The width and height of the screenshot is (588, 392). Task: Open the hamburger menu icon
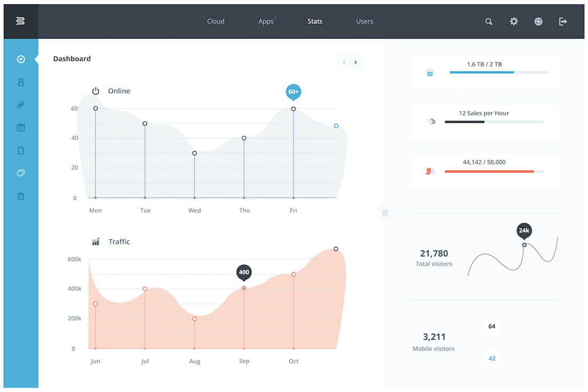[21, 21]
